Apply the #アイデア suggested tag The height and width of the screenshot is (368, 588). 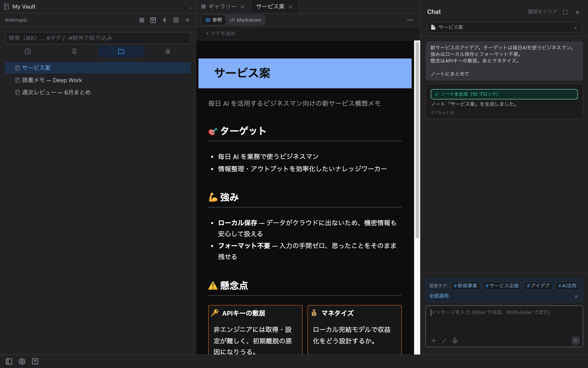(x=538, y=286)
